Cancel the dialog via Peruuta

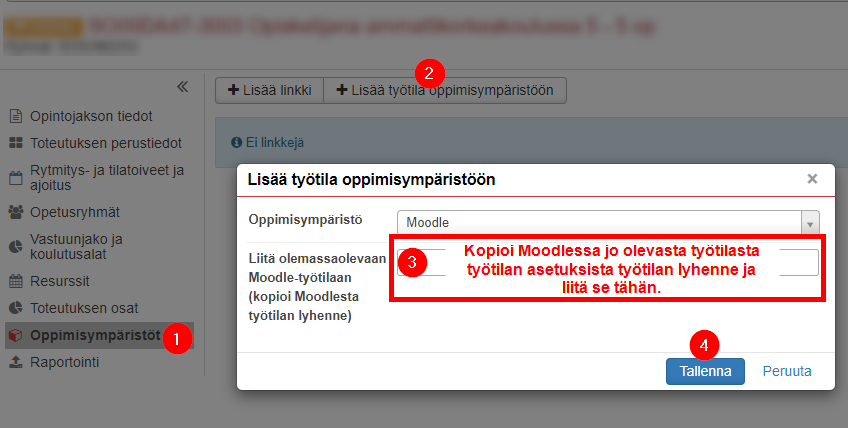[x=787, y=371]
